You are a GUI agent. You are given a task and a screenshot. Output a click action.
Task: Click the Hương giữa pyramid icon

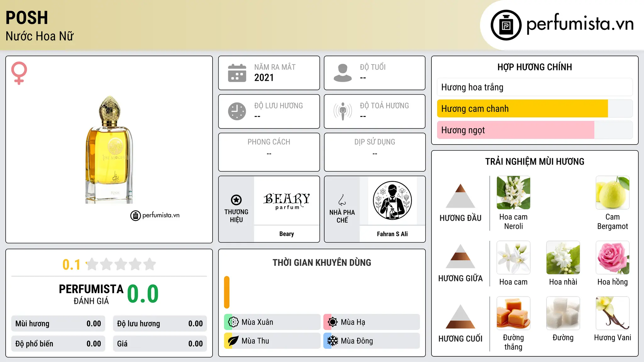pyautogui.click(x=460, y=256)
